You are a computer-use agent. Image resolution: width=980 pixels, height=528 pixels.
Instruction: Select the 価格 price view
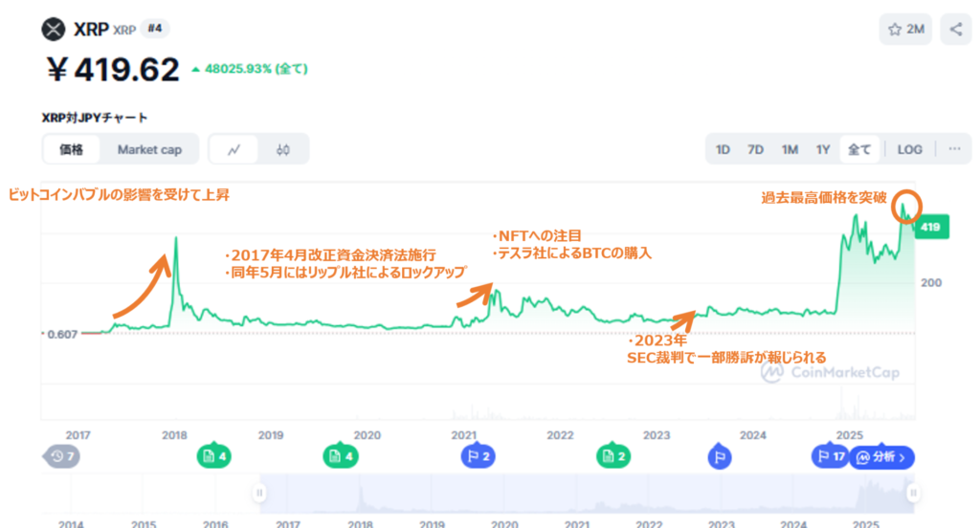pos(72,149)
